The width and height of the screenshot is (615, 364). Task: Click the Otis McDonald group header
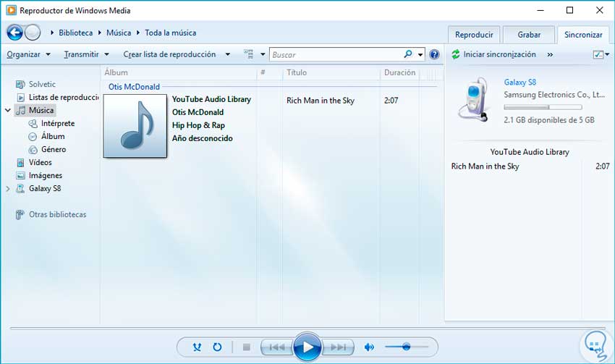[x=134, y=87]
